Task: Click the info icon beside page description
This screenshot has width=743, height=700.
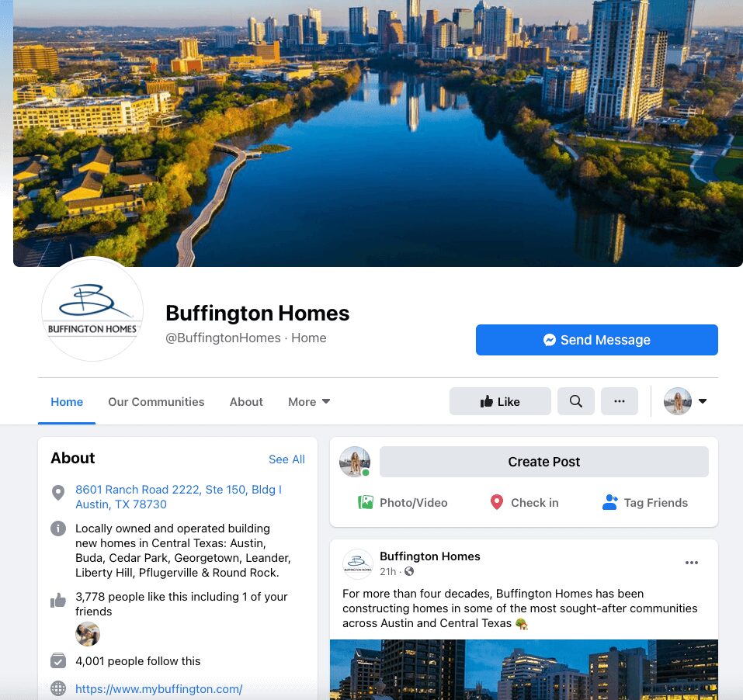Action: (x=57, y=528)
